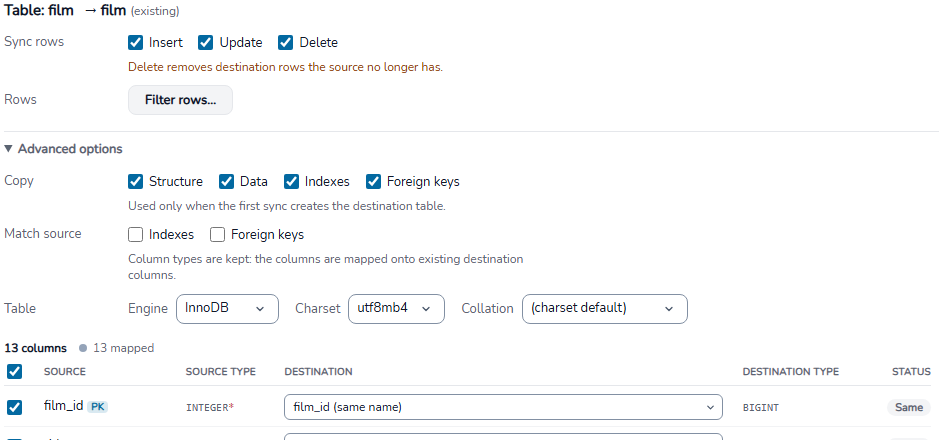
Task: Click the DESTINATION column header
Action: click(318, 371)
